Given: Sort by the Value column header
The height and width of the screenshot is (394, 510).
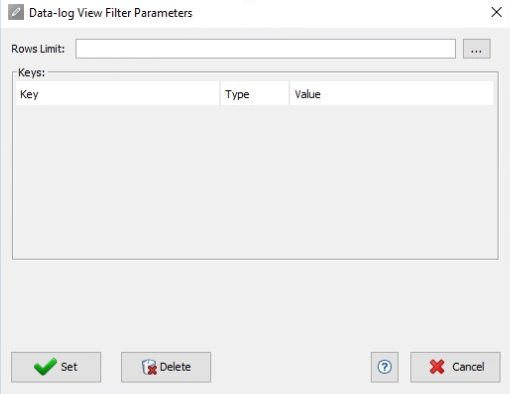Looking at the screenshot, I should [392, 94].
